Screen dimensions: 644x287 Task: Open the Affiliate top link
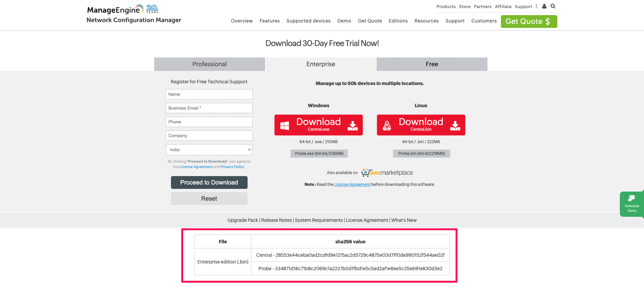[x=503, y=6]
